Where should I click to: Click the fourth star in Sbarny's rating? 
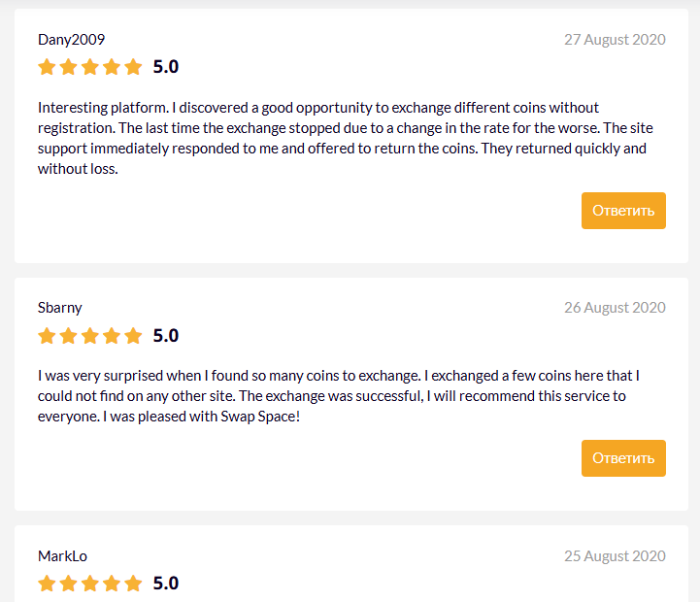click(x=112, y=336)
